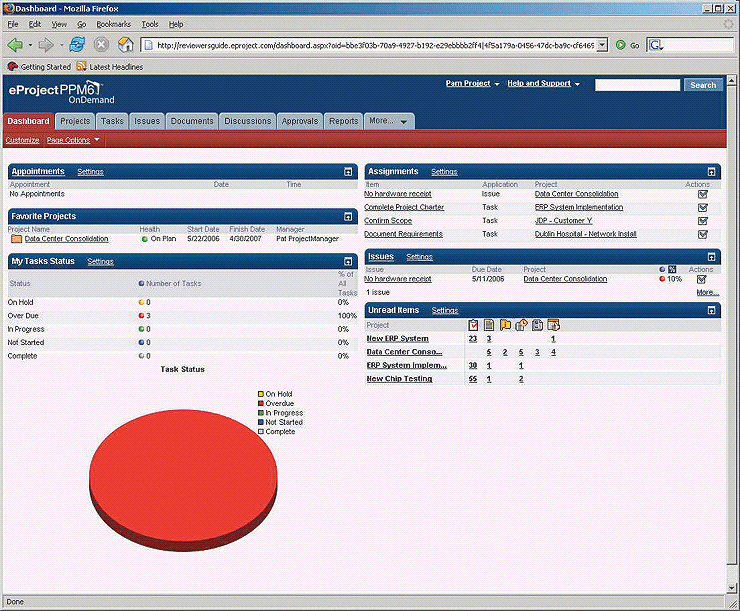Collapse the Unread Items panel
Viewport: 740px width, 611px height.
click(712, 310)
